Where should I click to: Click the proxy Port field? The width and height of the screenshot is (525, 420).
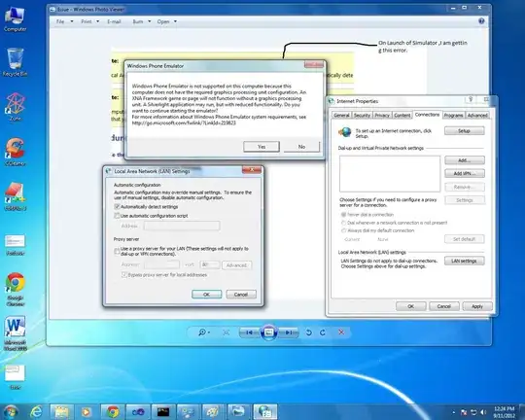(210, 264)
